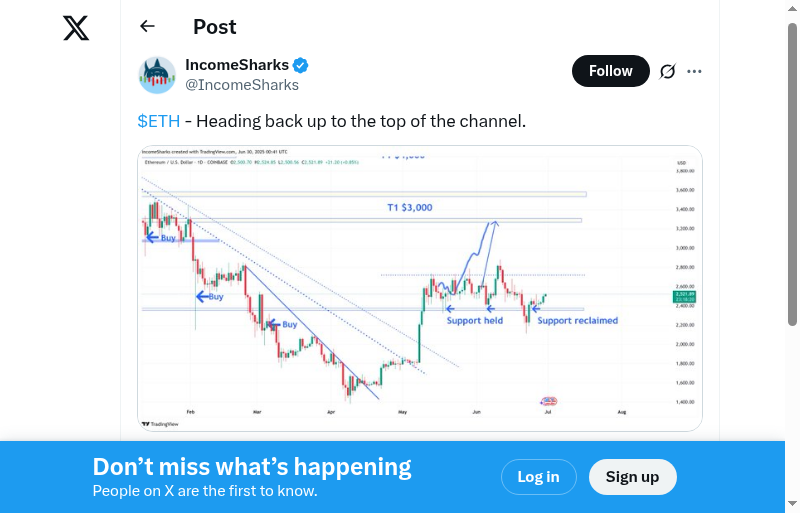Enlarge the Ethereum chart image
Image resolution: width=800 pixels, height=513 pixels.
pos(420,288)
